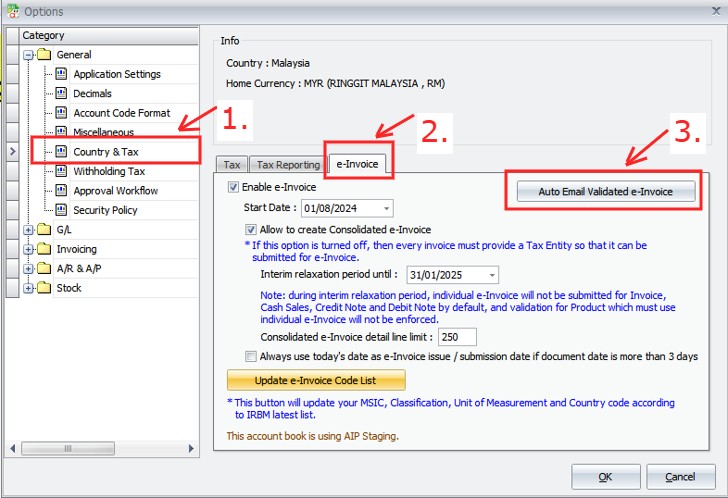The height and width of the screenshot is (498, 728).
Task: Expand the G/L tree node
Action: click(x=29, y=230)
